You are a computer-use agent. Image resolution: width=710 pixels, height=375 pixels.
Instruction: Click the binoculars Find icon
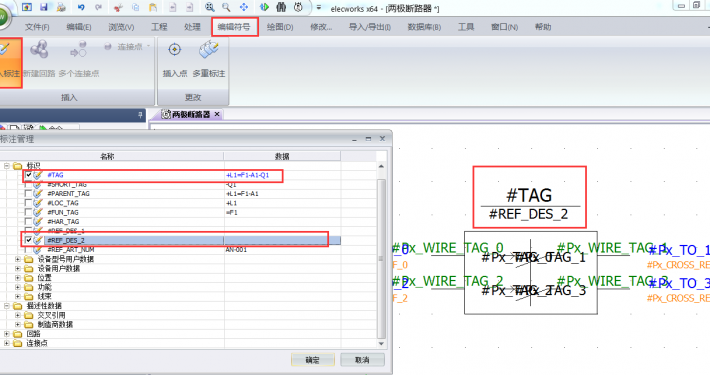[x=281, y=7]
